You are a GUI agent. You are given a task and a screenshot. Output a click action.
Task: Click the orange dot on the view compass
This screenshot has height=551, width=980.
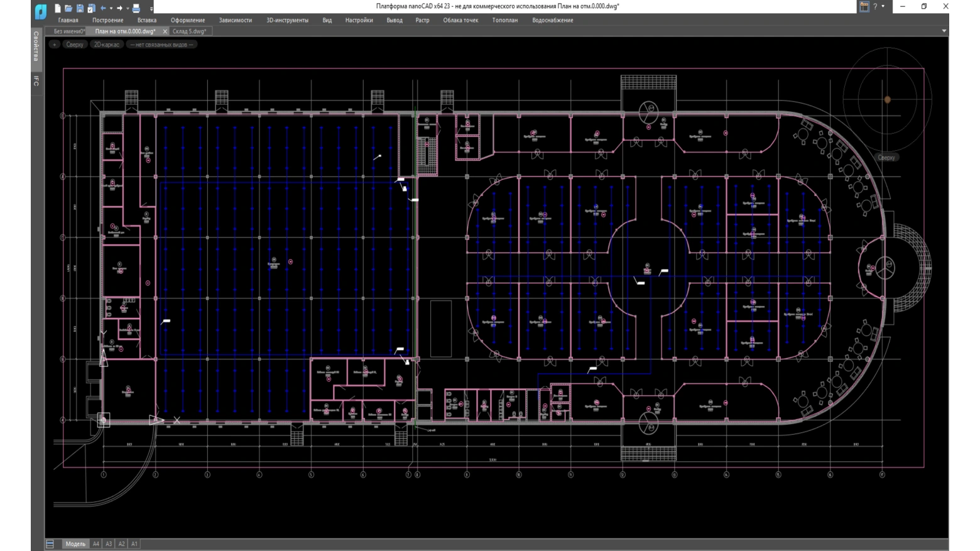887,99
